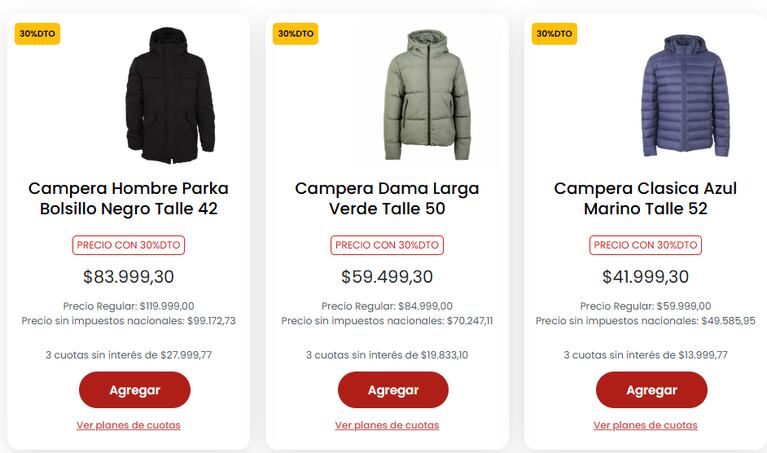Add the black Parka Talle 42 to cart
This screenshot has width=767, height=453.
point(134,390)
